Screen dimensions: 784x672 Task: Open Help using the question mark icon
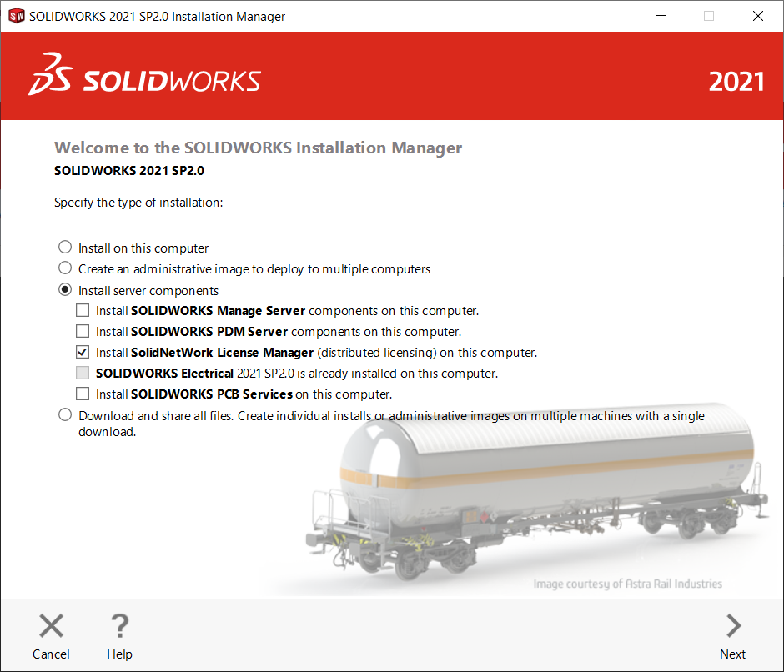[x=119, y=625]
